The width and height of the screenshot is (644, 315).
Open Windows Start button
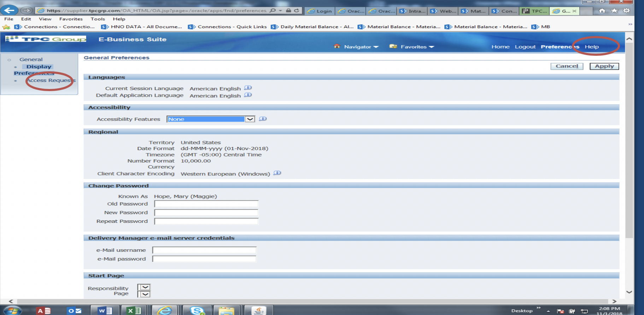coord(13,311)
